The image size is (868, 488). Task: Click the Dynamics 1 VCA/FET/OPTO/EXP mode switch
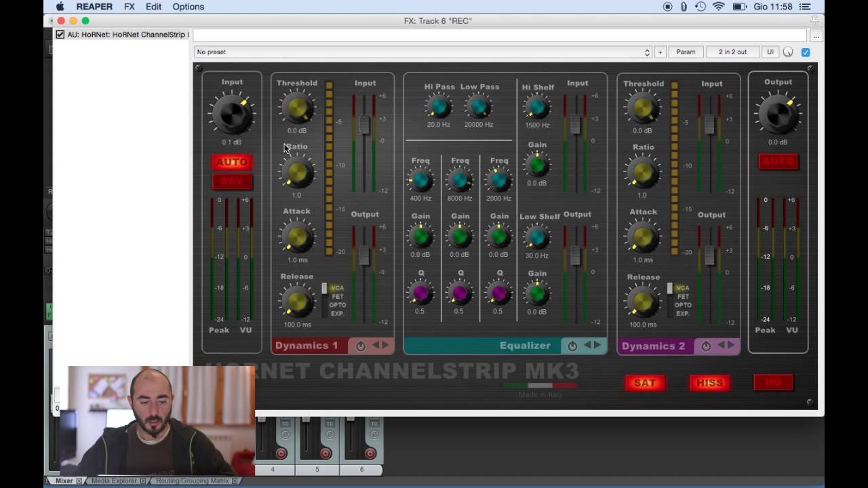pos(324,300)
